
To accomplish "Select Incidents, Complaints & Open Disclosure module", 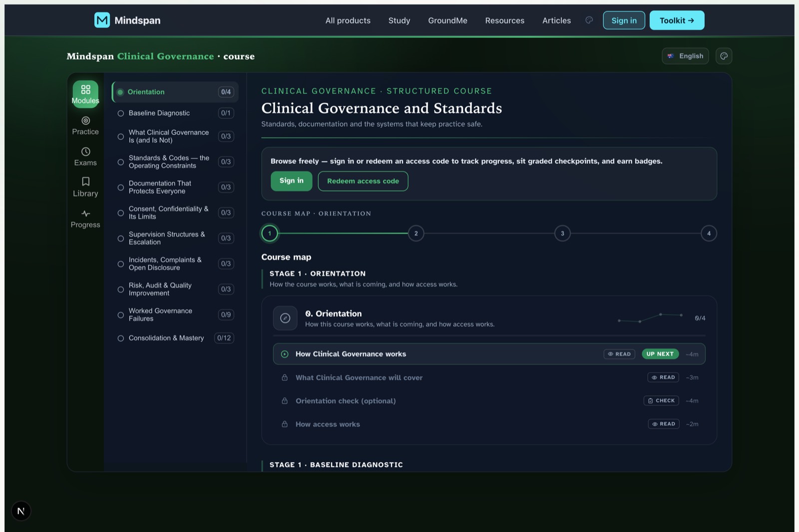I will pyautogui.click(x=175, y=264).
